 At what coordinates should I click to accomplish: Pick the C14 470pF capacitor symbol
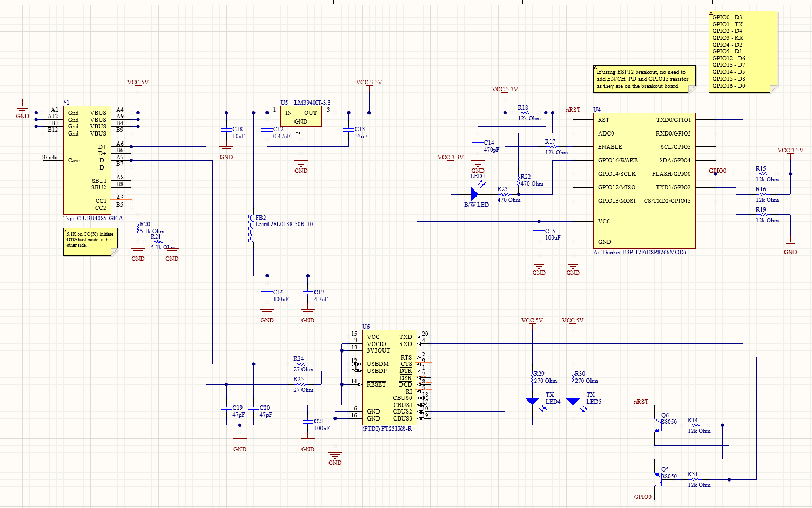(x=478, y=143)
